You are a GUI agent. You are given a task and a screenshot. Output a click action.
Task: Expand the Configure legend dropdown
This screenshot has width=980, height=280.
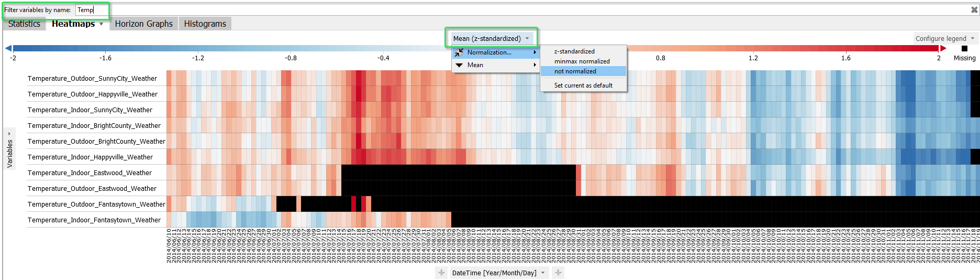944,38
